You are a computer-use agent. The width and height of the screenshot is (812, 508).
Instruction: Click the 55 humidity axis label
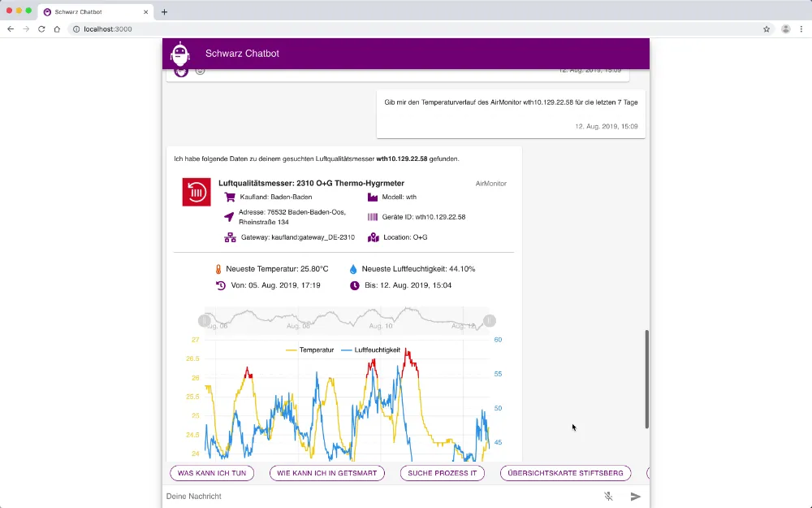pyautogui.click(x=499, y=374)
